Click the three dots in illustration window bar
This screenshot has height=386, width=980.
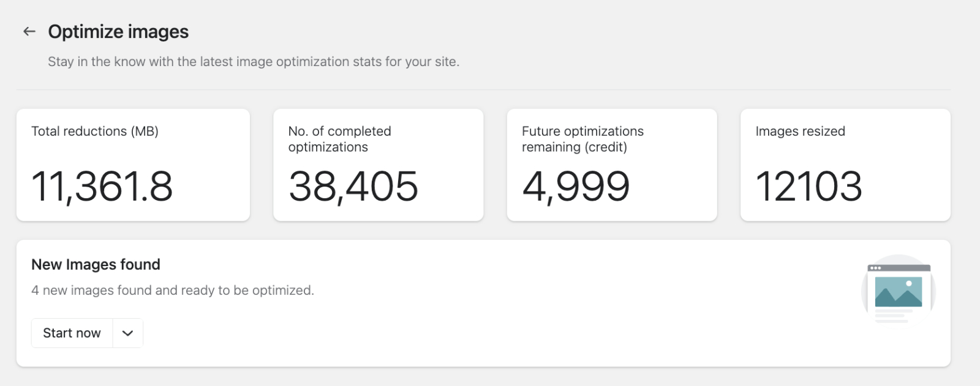(x=875, y=268)
